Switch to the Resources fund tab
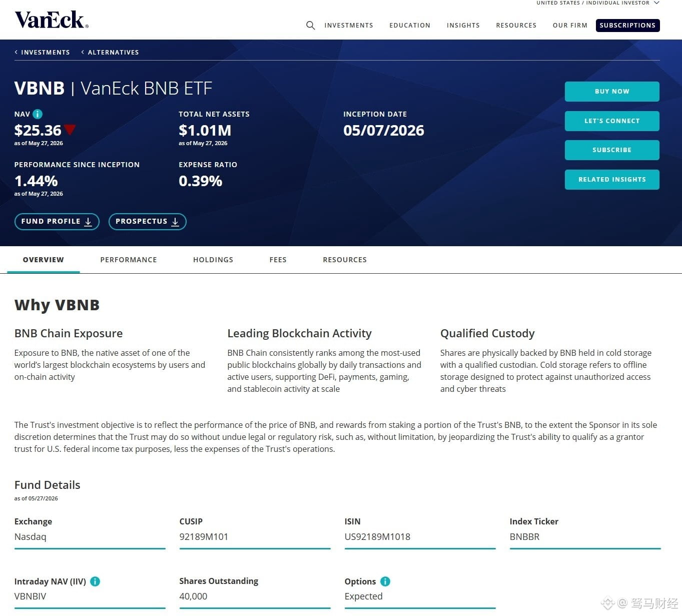Screen dimensions: 682x616 (x=345, y=260)
